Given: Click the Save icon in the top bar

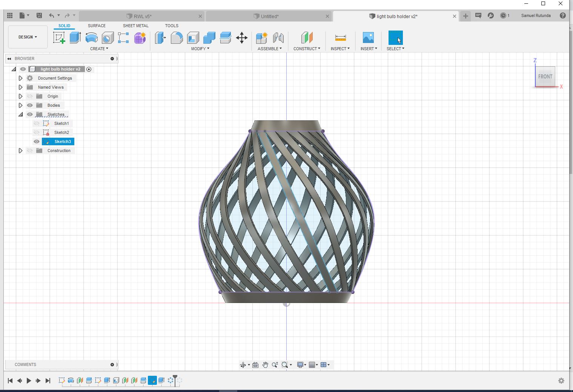Looking at the screenshot, I should (x=39, y=15).
